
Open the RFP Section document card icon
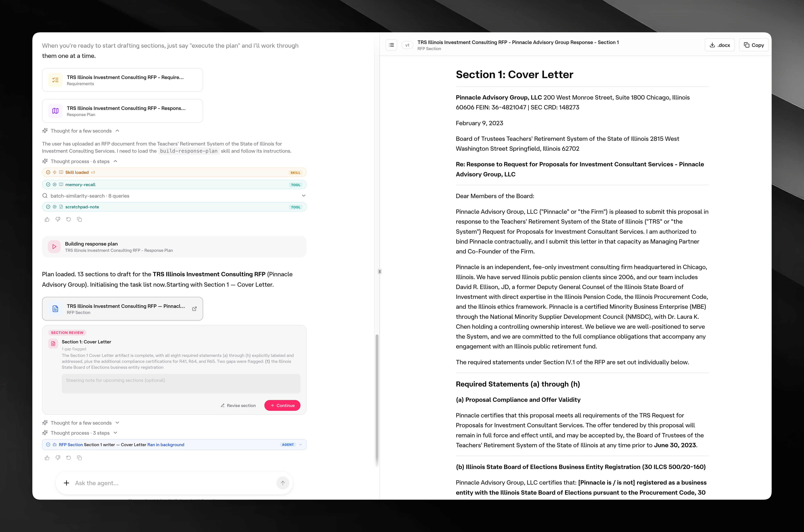point(55,309)
